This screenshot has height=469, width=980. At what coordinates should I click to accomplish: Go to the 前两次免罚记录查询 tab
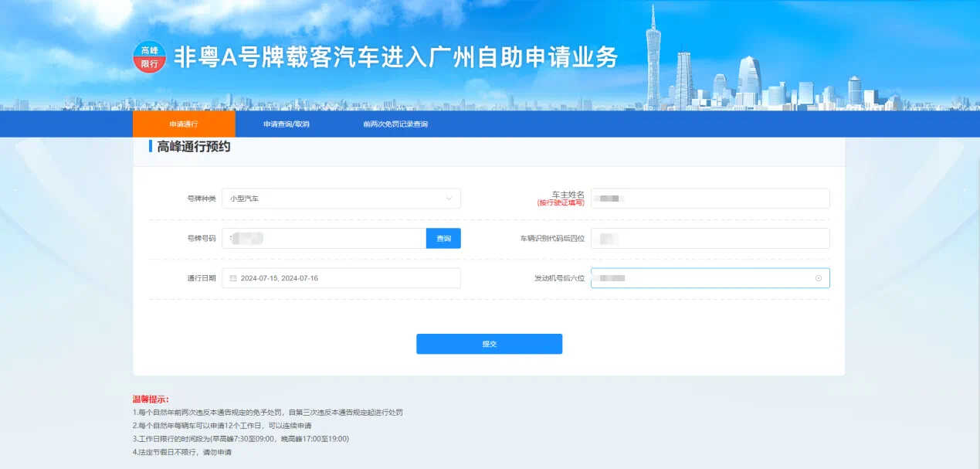[395, 124]
